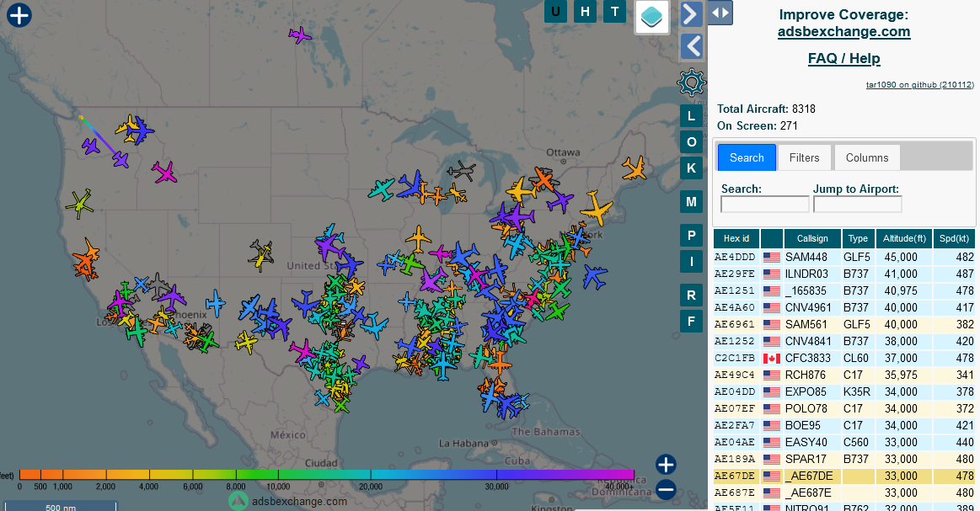980x511 pixels.
Task: Toggle the K map button
Action: click(691, 168)
